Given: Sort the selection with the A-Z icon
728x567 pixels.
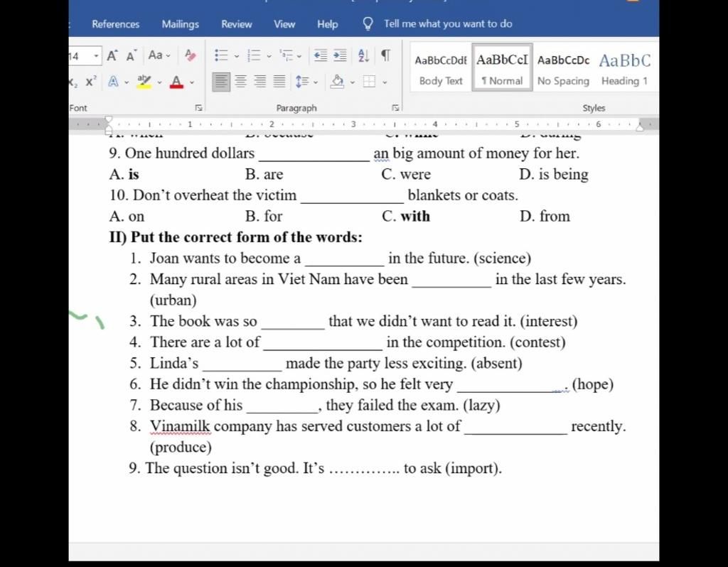Looking at the screenshot, I should point(363,55).
